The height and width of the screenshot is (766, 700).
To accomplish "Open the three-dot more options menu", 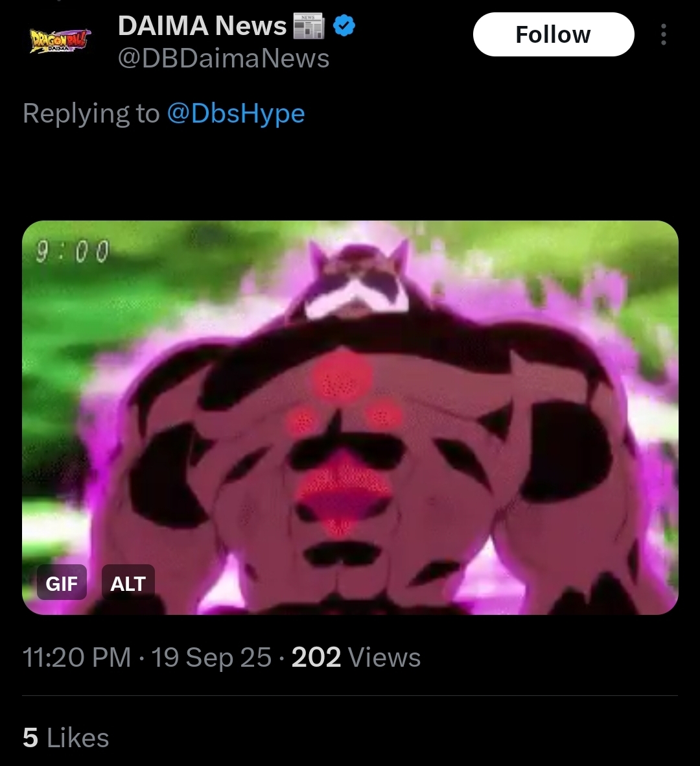I will 663,34.
